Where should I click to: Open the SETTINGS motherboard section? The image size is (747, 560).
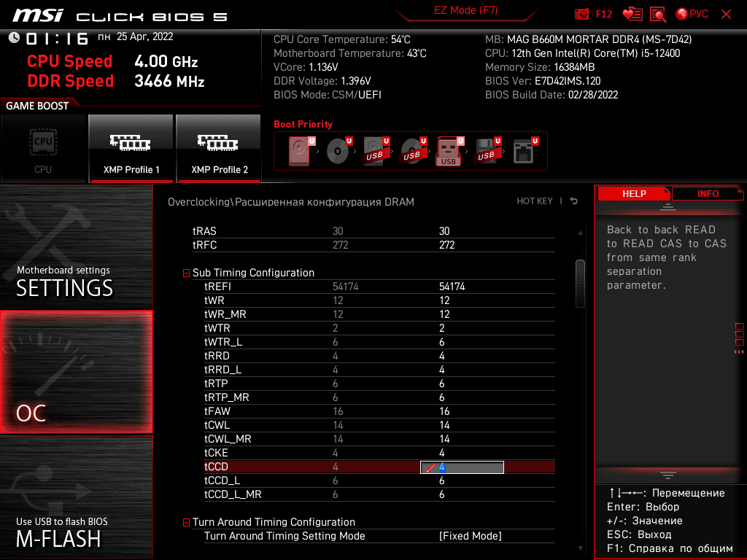tap(76, 246)
